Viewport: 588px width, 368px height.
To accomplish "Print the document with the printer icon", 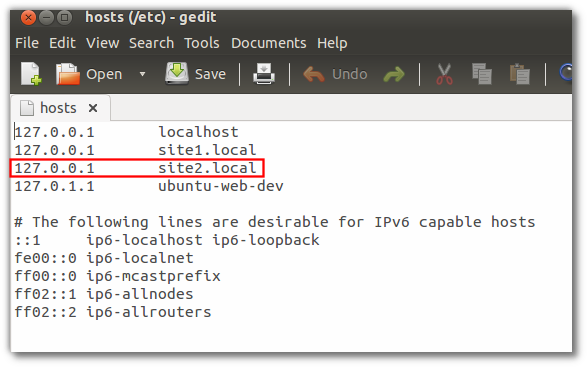I will pos(264,74).
